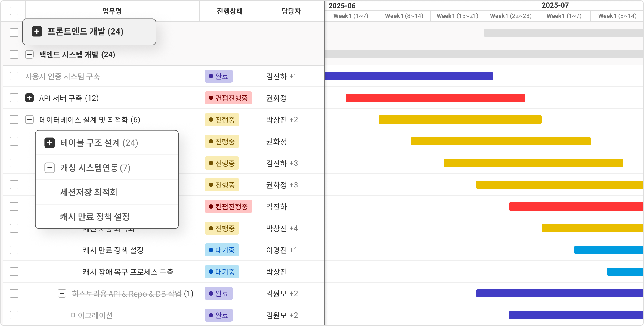Collapse 캐싱 시스템연동 minus icon
This screenshot has width=644, height=326.
[x=49, y=168]
